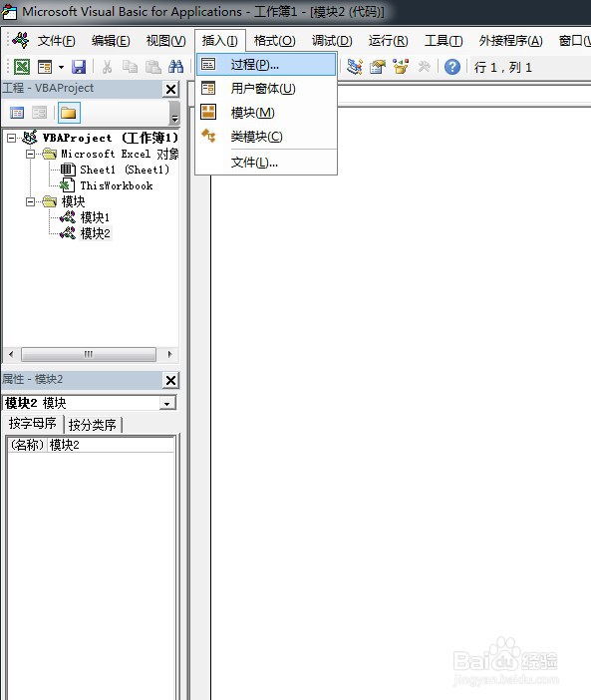This screenshot has height=700, width=591.
Task: Click the Microsoft Excel 对象 folder label
Action: (120, 154)
